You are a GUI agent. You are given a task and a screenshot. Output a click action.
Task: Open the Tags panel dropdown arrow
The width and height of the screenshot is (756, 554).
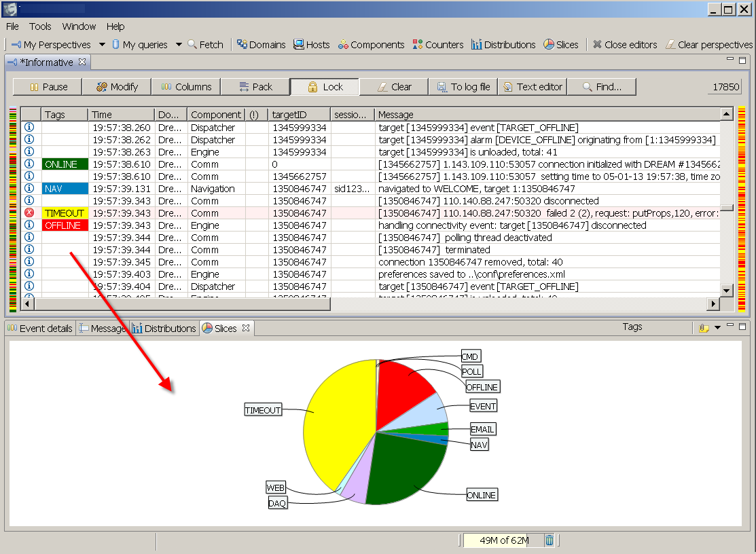point(717,328)
